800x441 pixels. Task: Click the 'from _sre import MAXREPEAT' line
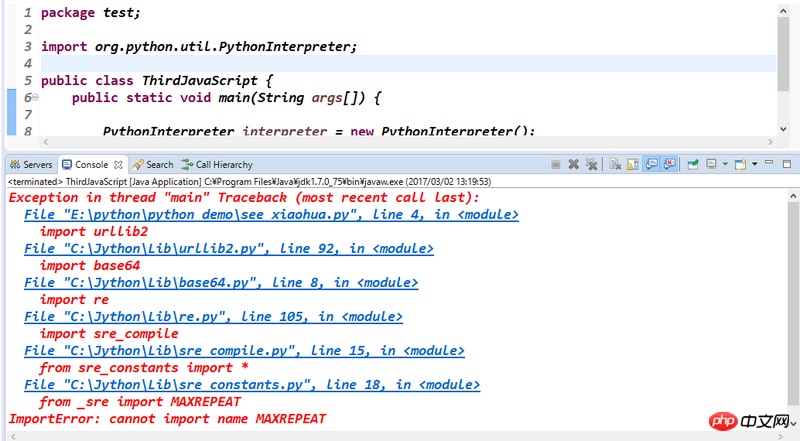140,402
